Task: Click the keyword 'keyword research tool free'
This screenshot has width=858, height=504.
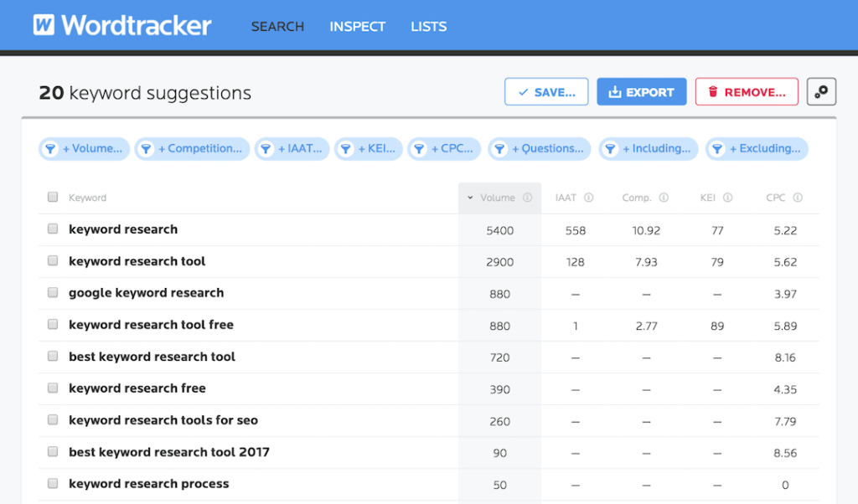Action: (151, 325)
